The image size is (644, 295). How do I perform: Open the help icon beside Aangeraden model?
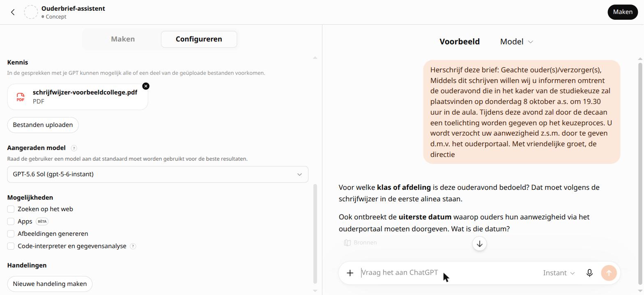pyautogui.click(x=74, y=148)
